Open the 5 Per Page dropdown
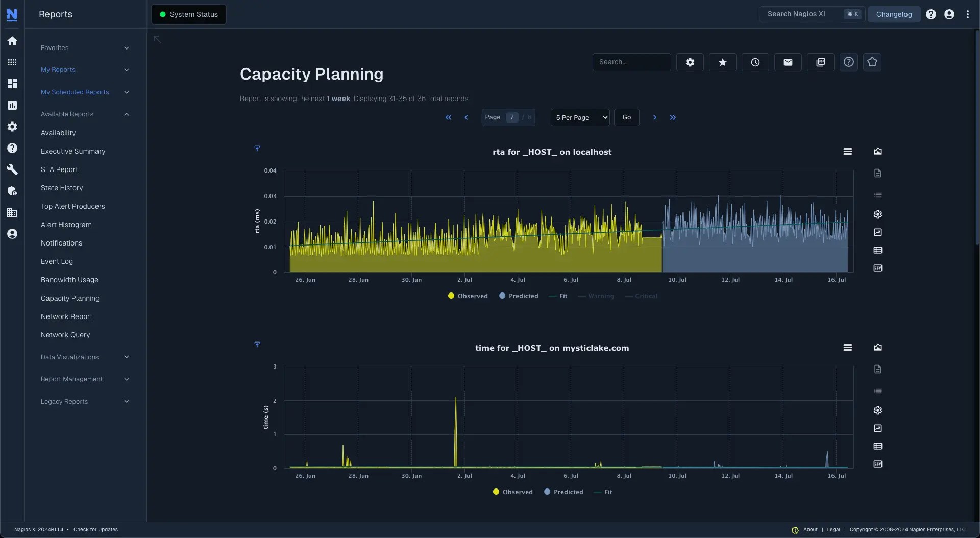The width and height of the screenshot is (980, 538). click(580, 117)
